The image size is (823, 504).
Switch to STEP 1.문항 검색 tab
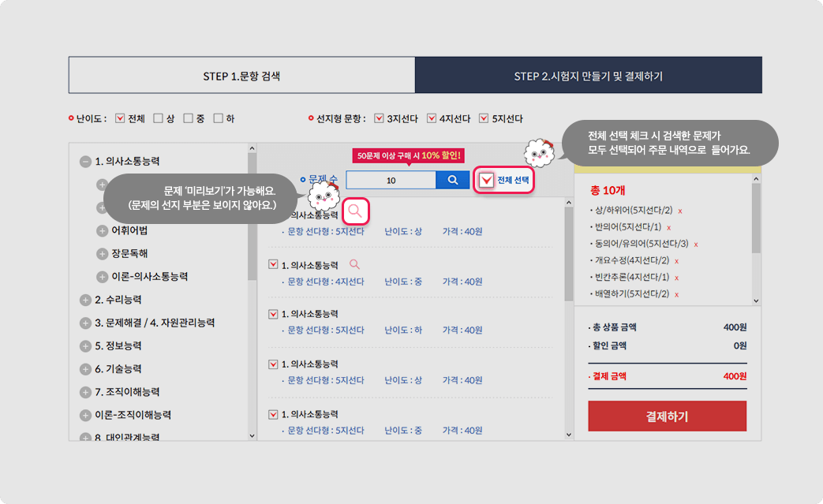pos(242,76)
